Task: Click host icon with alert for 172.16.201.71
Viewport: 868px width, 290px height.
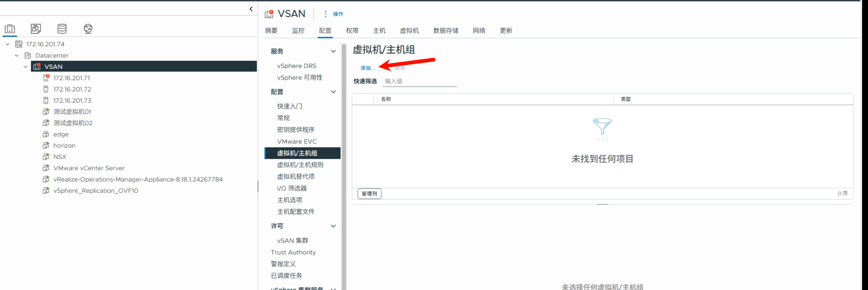Action: point(46,78)
